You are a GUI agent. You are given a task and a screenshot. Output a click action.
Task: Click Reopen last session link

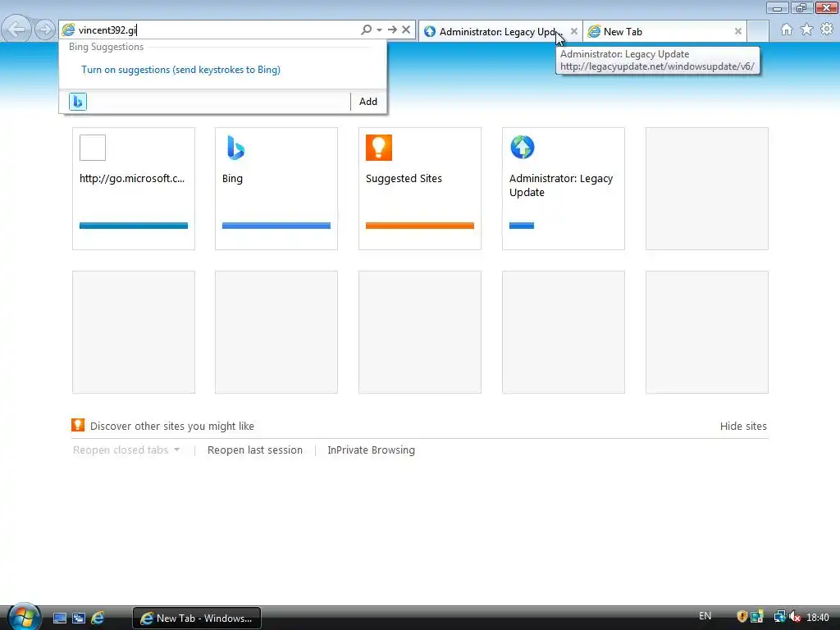click(x=255, y=450)
